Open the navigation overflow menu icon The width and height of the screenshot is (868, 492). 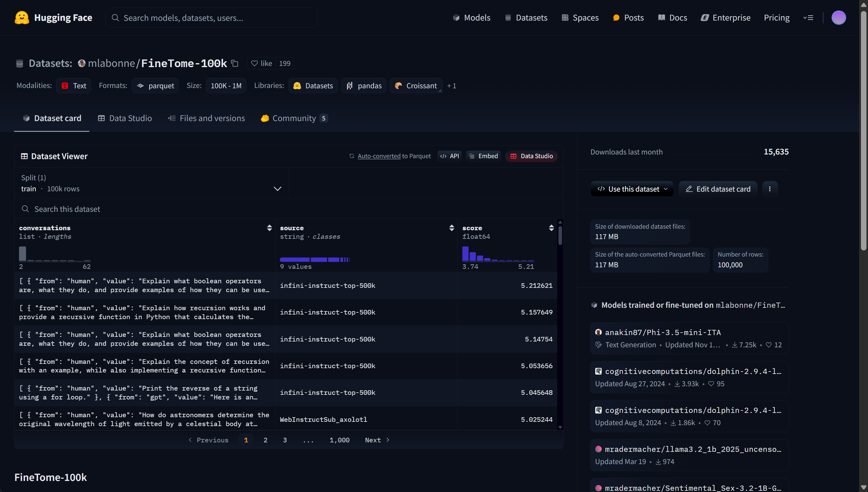click(x=808, y=17)
